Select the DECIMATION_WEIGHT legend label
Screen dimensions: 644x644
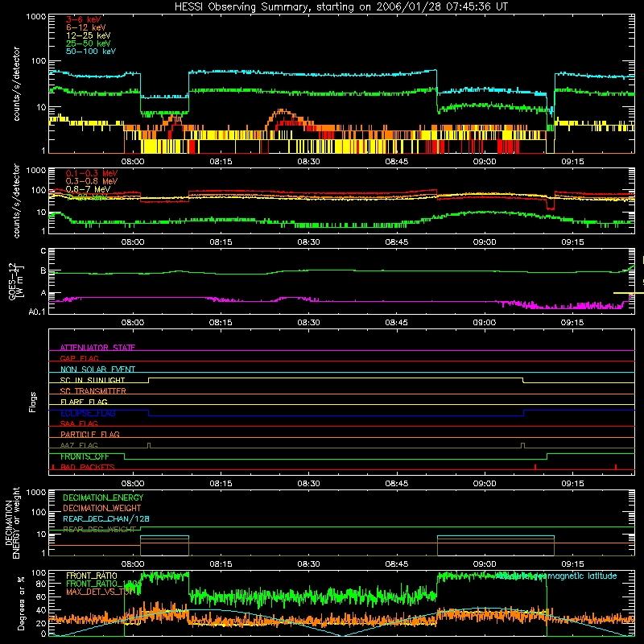[102, 508]
